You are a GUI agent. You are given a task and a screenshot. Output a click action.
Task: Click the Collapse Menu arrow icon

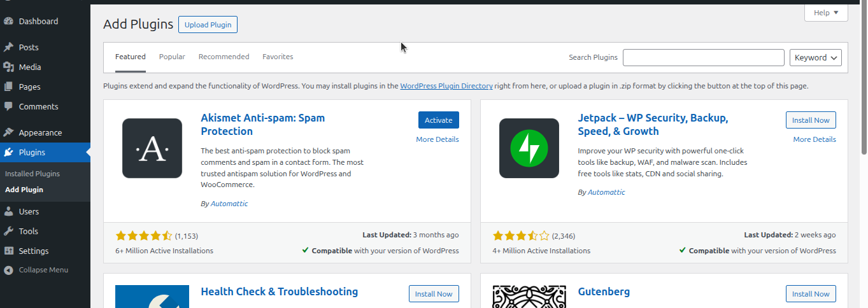[x=8, y=270]
